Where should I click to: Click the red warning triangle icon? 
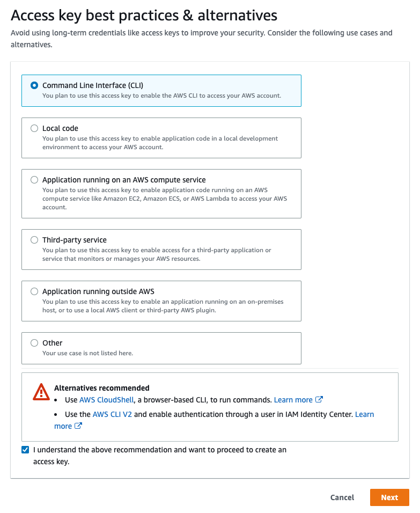41,392
